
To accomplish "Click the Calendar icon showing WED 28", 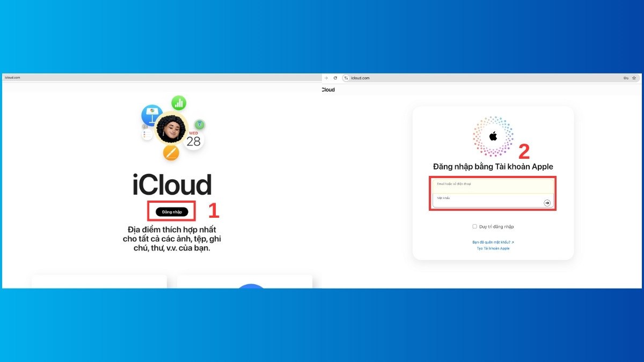I will pos(193,138).
